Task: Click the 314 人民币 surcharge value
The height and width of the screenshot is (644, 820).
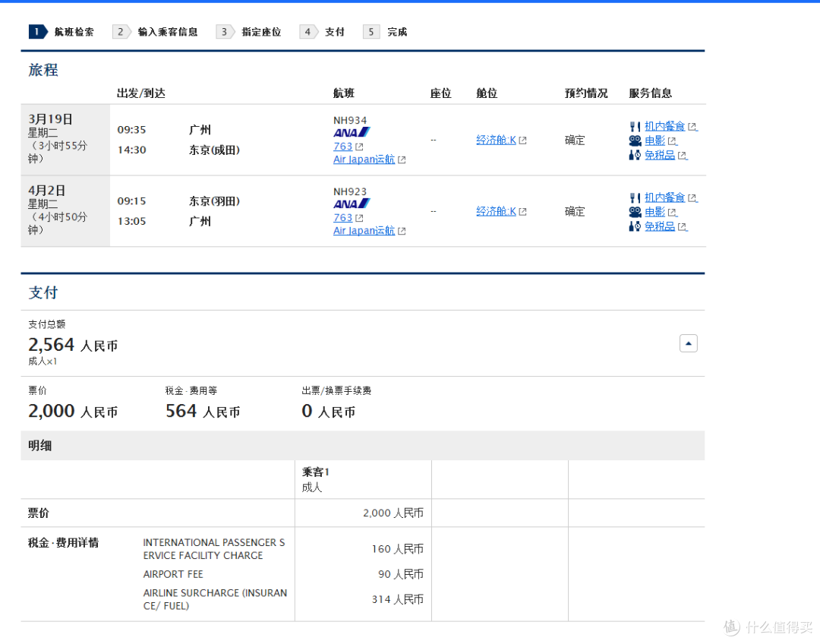Action: pos(397,599)
